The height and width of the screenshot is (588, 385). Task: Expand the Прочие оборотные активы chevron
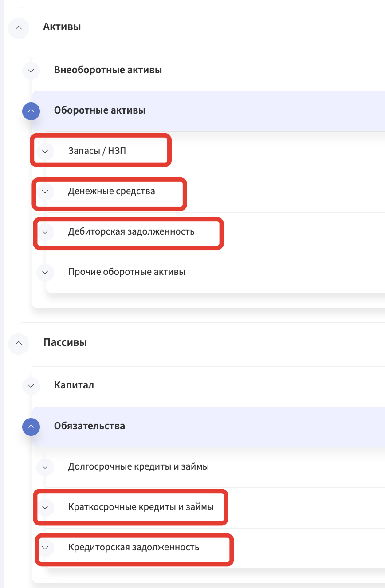pos(45,272)
